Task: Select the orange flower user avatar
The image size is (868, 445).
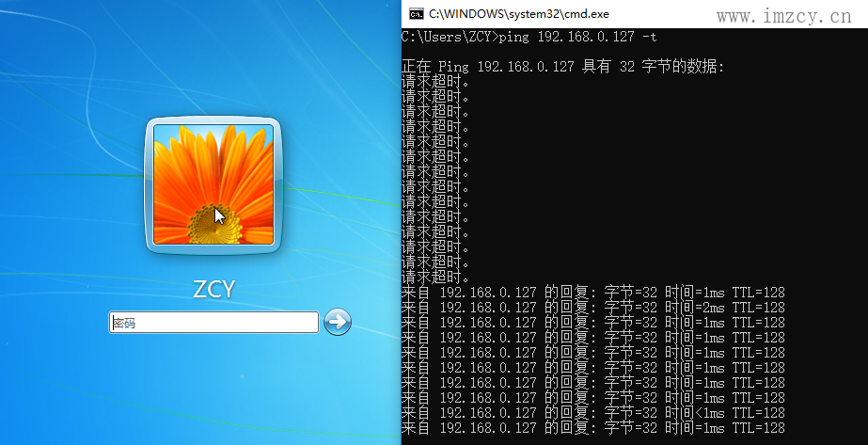Action: coord(213,184)
